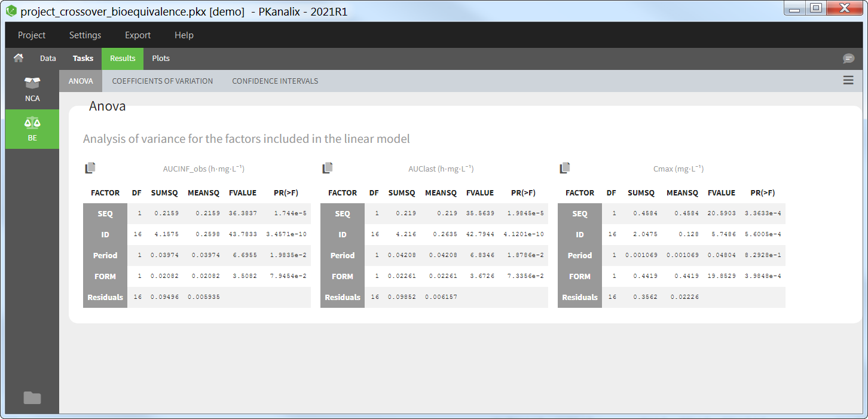This screenshot has height=419, width=868.
Task: Copy the Cmax ANOVA table
Action: 565,169
